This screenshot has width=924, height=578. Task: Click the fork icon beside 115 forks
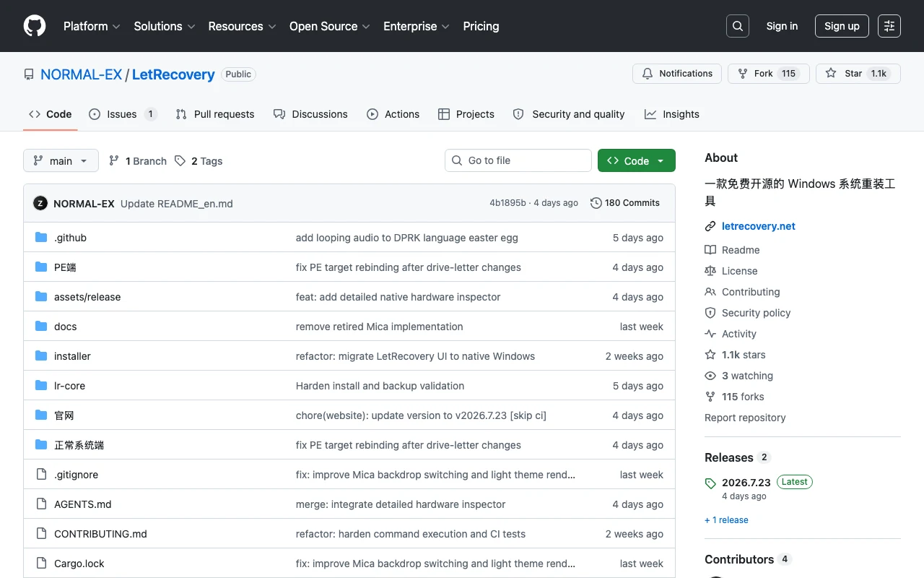click(x=710, y=396)
